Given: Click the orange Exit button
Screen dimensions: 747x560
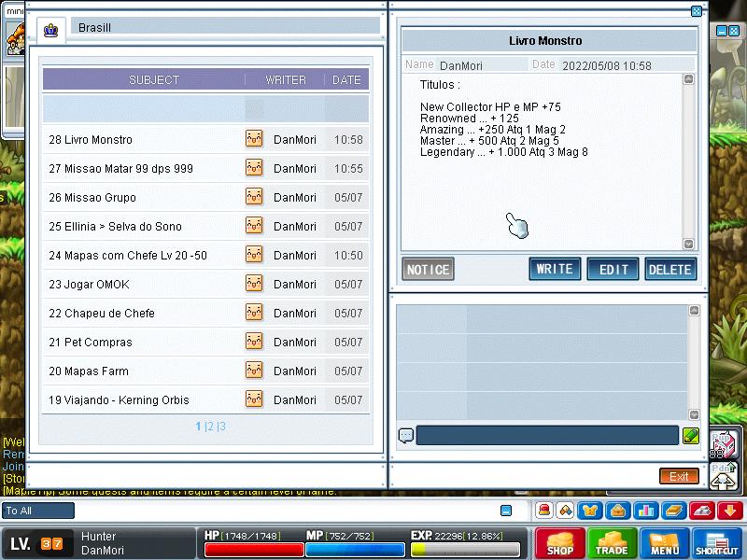Looking at the screenshot, I should [x=679, y=476].
